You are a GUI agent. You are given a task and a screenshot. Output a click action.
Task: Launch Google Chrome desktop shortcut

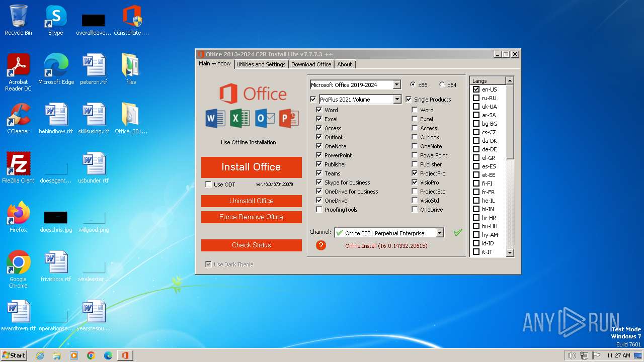click(x=18, y=269)
